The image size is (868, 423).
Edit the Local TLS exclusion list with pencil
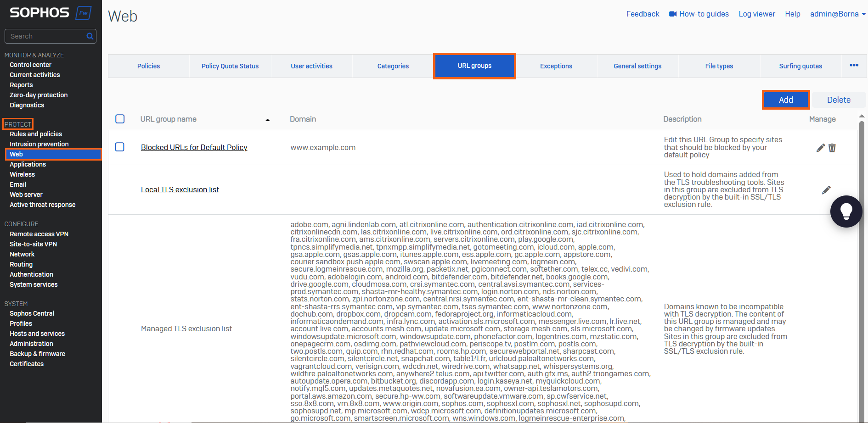click(826, 190)
